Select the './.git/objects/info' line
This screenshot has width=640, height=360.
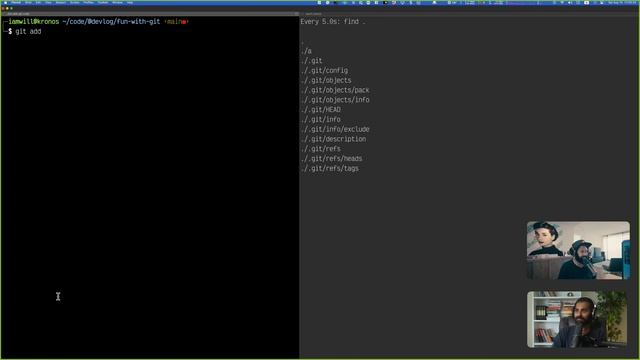tap(335, 100)
